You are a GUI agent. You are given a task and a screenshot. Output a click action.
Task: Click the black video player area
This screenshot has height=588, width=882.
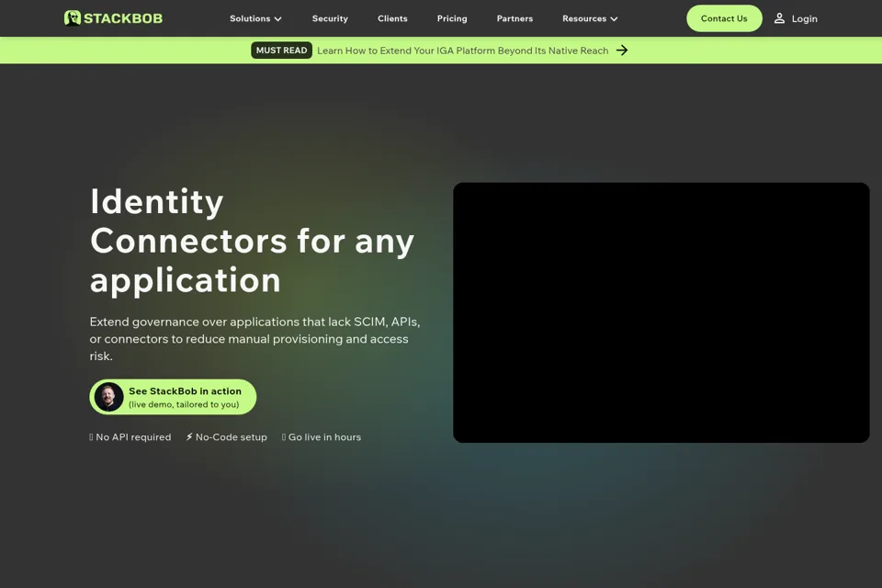(x=661, y=312)
